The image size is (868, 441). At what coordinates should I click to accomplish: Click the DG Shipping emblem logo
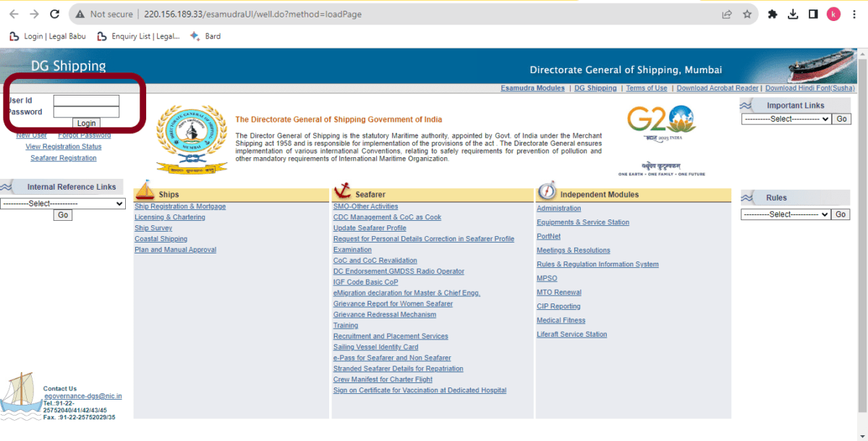pyautogui.click(x=192, y=139)
